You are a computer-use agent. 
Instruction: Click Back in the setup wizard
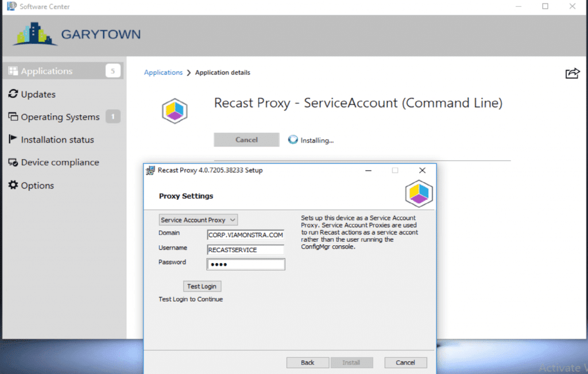[307, 363]
